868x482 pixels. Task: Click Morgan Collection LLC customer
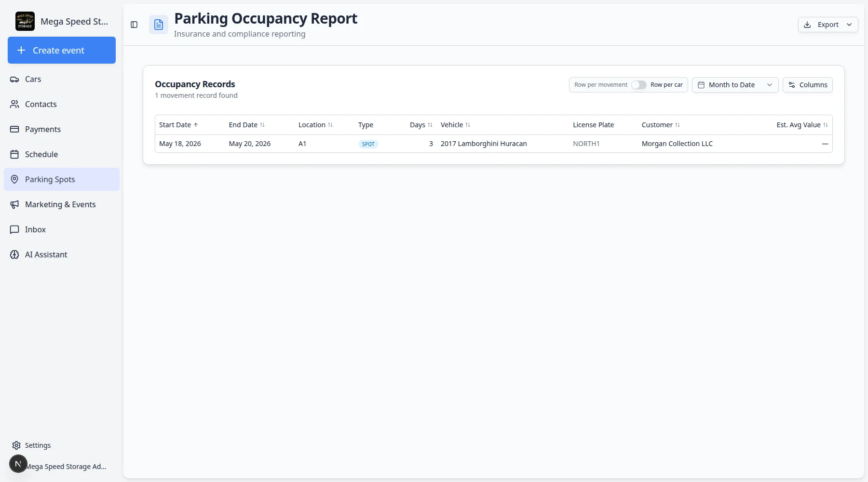pyautogui.click(x=677, y=144)
